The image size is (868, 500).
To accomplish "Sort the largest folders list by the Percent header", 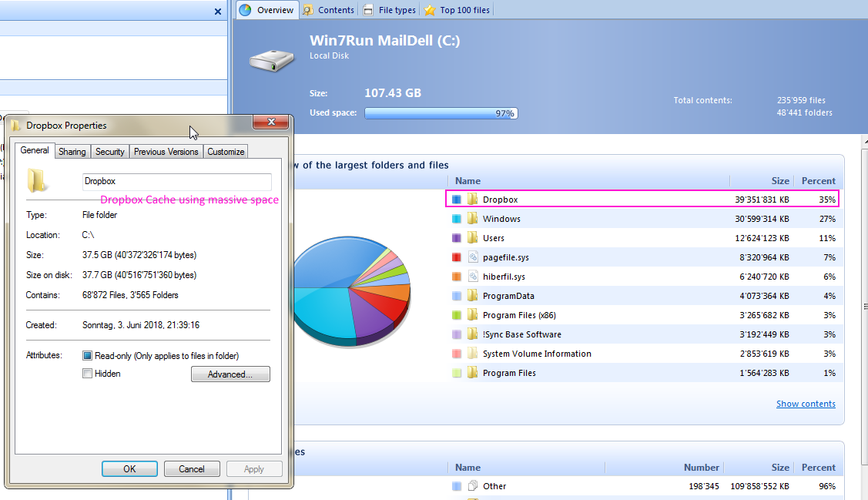I will click(x=818, y=181).
